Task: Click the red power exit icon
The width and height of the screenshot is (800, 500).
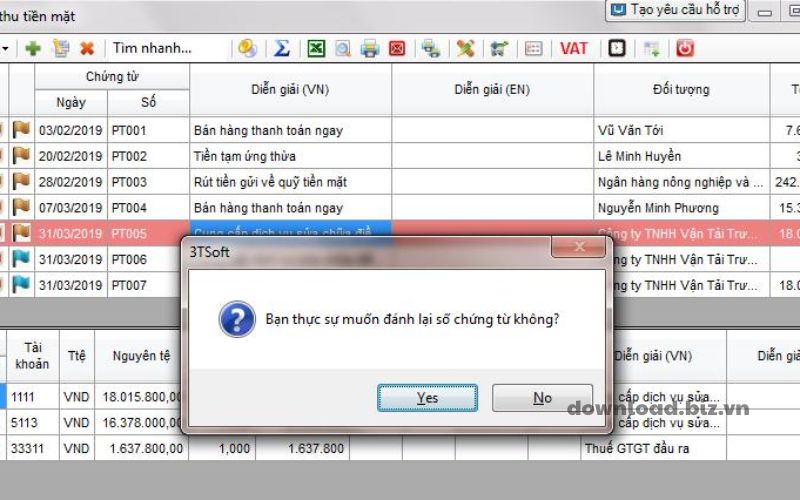Action: (x=685, y=48)
